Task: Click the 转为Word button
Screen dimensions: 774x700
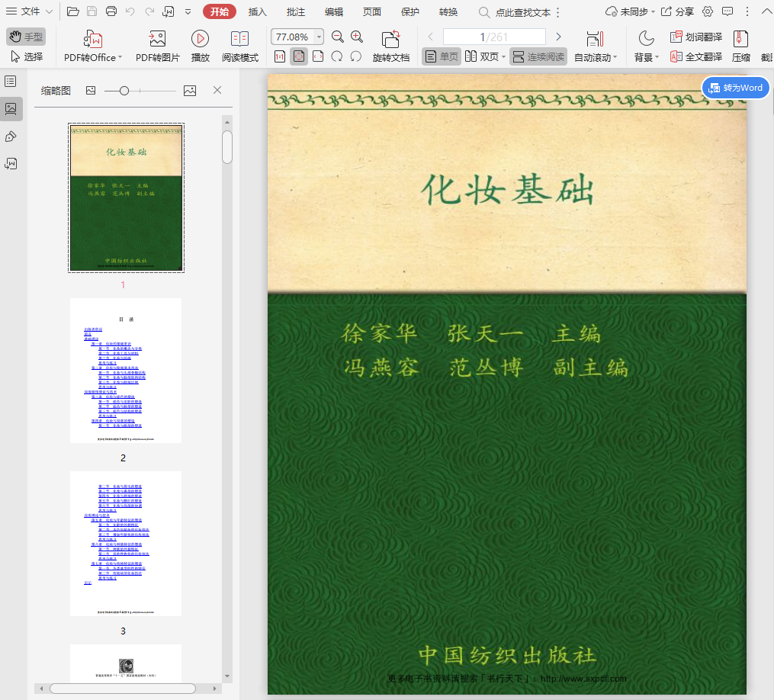Action: [735, 88]
